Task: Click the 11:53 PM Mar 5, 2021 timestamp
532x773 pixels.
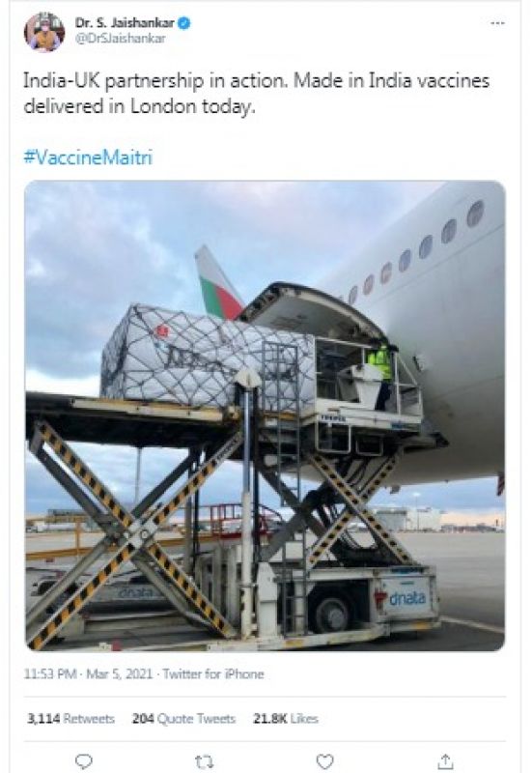Action: click(88, 673)
